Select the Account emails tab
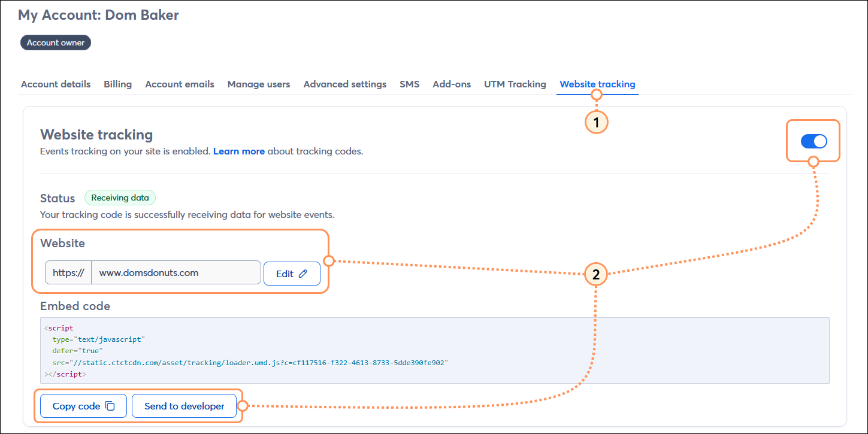 pyautogui.click(x=179, y=84)
